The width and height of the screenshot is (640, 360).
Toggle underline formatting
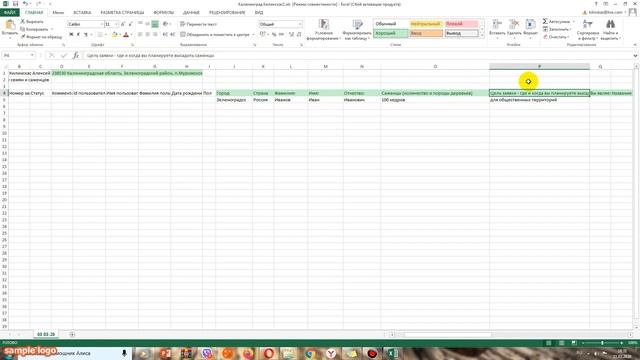click(x=86, y=35)
